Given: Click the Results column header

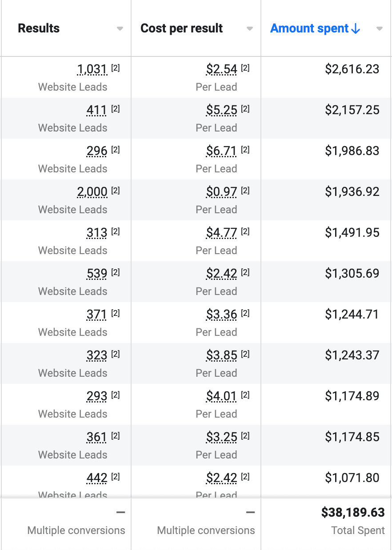Looking at the screenshot, I should (x=39, y=28).
